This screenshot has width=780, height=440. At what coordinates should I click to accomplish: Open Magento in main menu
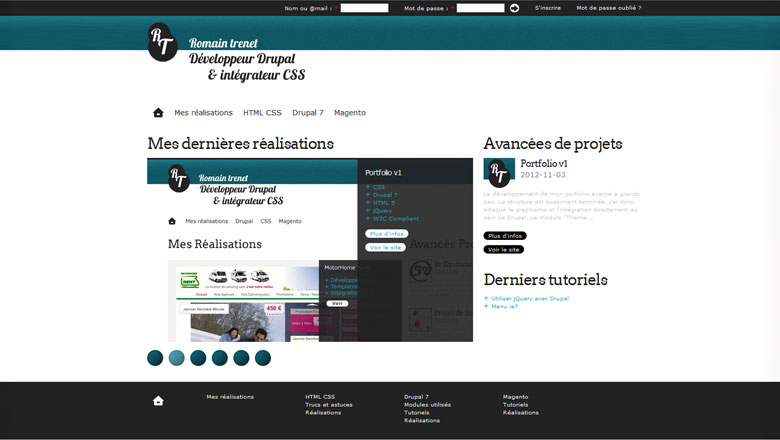350,113
